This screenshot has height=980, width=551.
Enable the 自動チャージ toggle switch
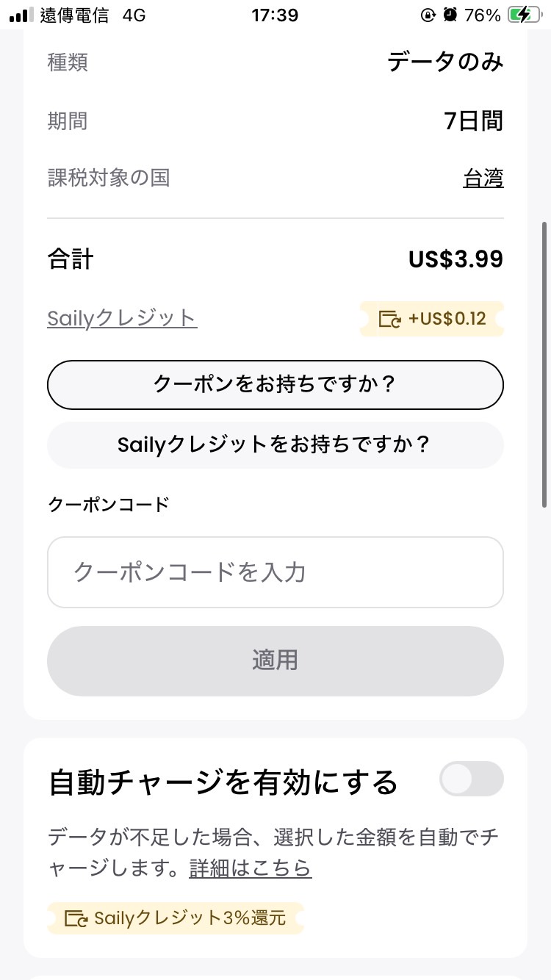(x=471, y=779)
